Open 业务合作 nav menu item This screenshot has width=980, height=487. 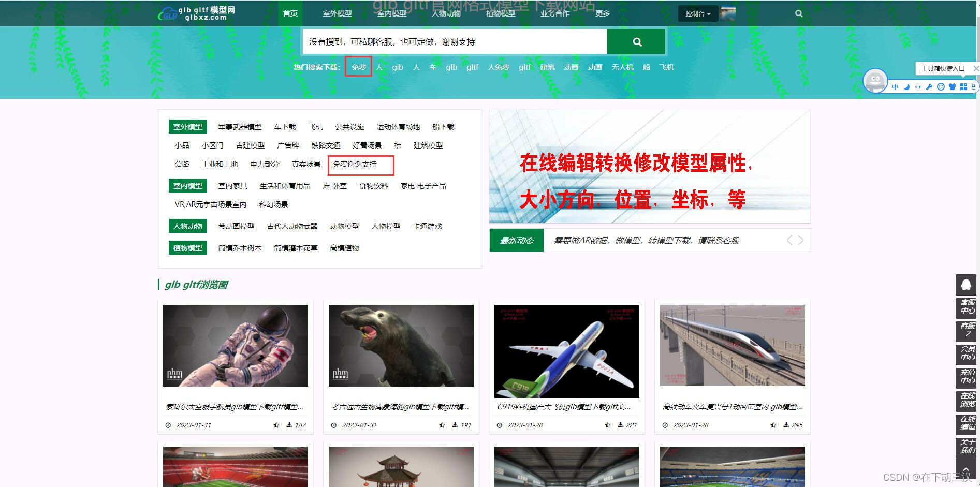click(555, 13)
